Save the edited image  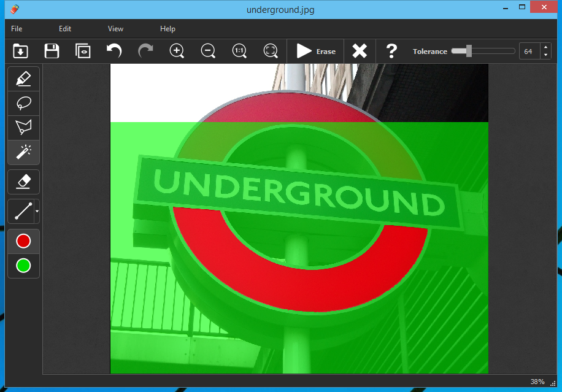coord(52,51)
